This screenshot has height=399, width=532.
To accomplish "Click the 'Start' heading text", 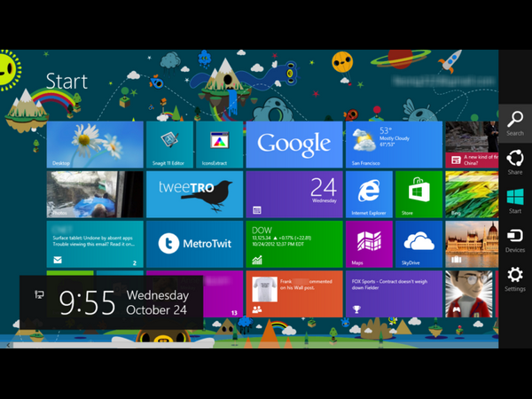I will tap(66, 81).
